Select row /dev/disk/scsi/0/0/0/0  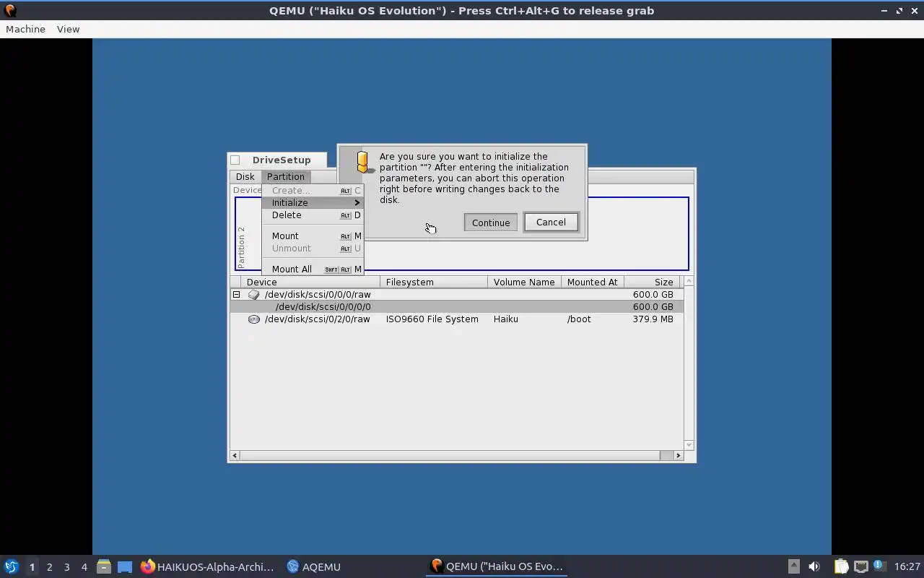pyautogui.click(x=456, y=306)
